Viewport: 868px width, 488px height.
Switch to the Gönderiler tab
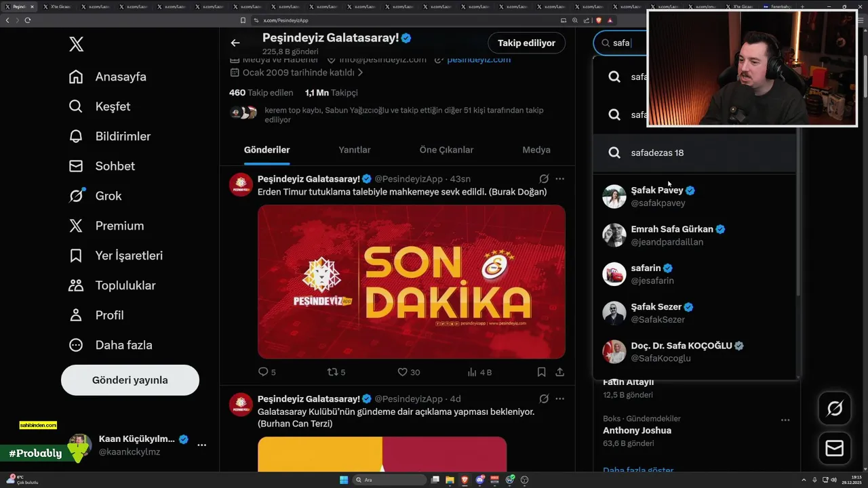point(267,150)
